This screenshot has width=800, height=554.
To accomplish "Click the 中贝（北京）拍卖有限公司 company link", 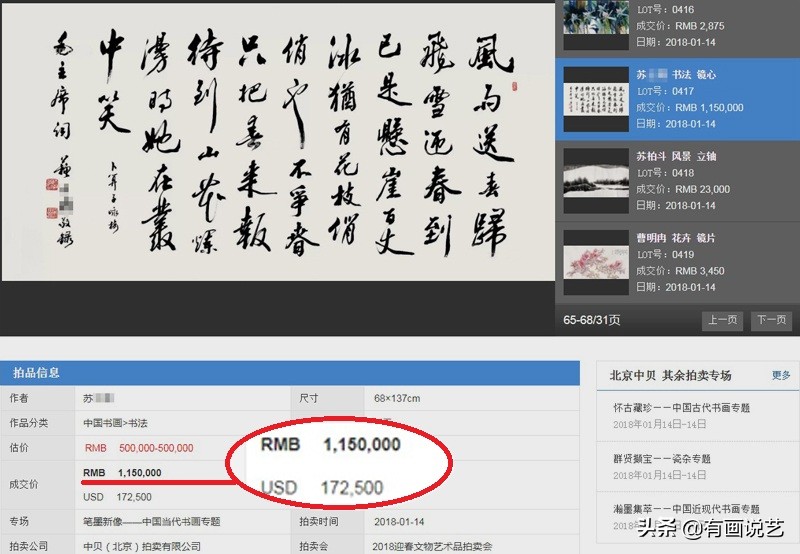I will click(x=142, y=546).
